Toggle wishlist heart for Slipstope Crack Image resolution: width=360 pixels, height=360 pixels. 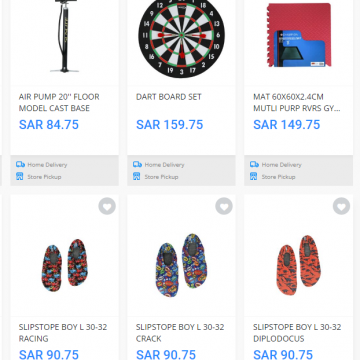coord(224,206)
